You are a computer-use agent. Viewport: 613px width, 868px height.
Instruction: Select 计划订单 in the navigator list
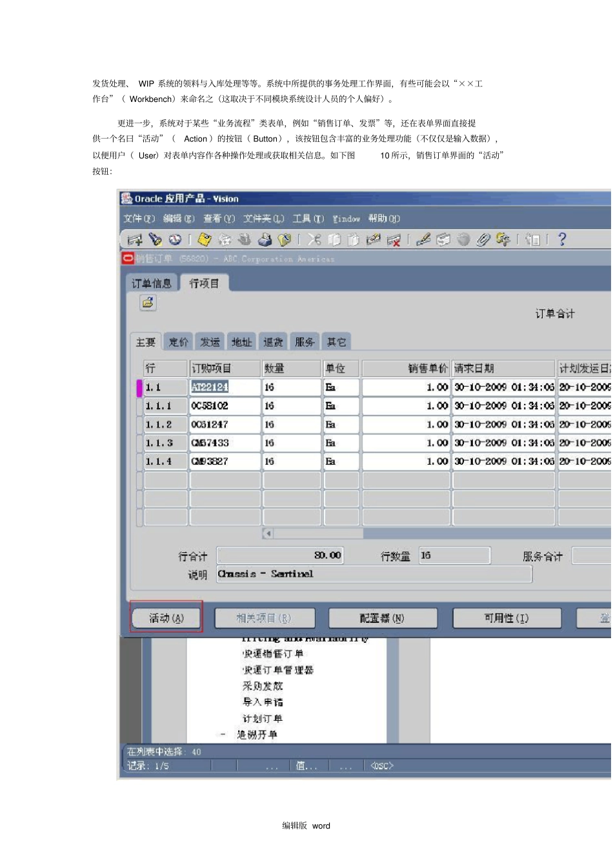coord(263,718)
